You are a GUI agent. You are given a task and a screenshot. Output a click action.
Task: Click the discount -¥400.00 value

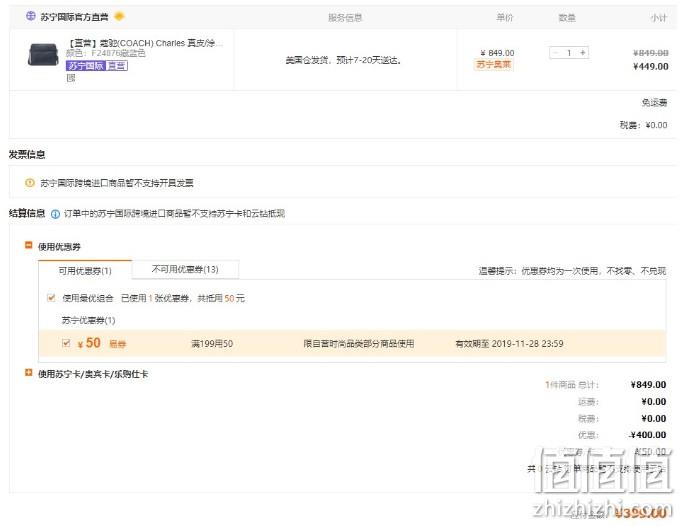[x=648, y=435]
